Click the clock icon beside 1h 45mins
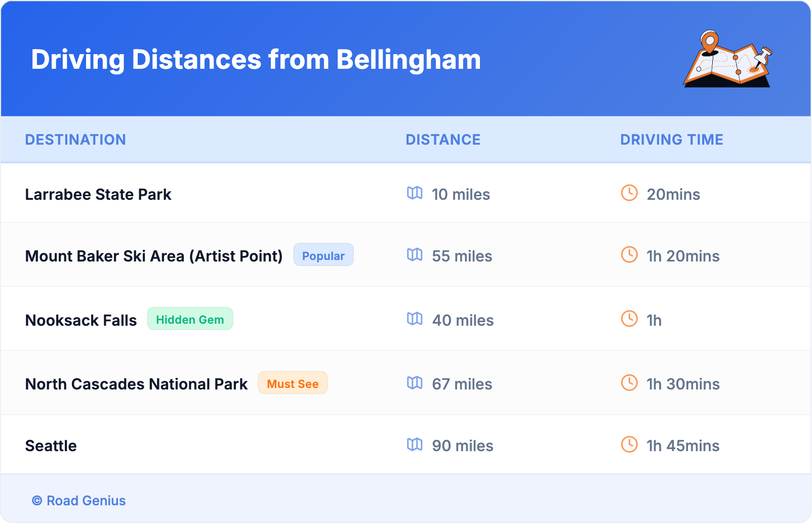The height and width of the screenshot is (523, 812). pyautogui.click(x=629, y=445)
